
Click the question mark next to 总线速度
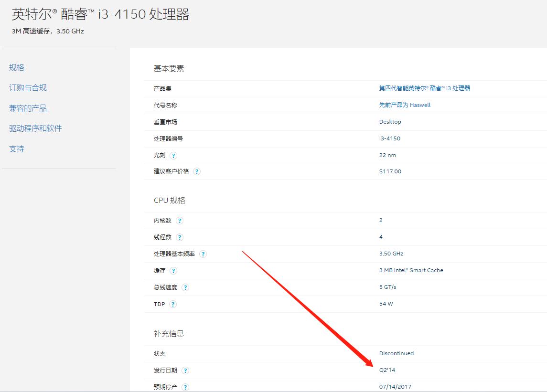coord(186,287)
